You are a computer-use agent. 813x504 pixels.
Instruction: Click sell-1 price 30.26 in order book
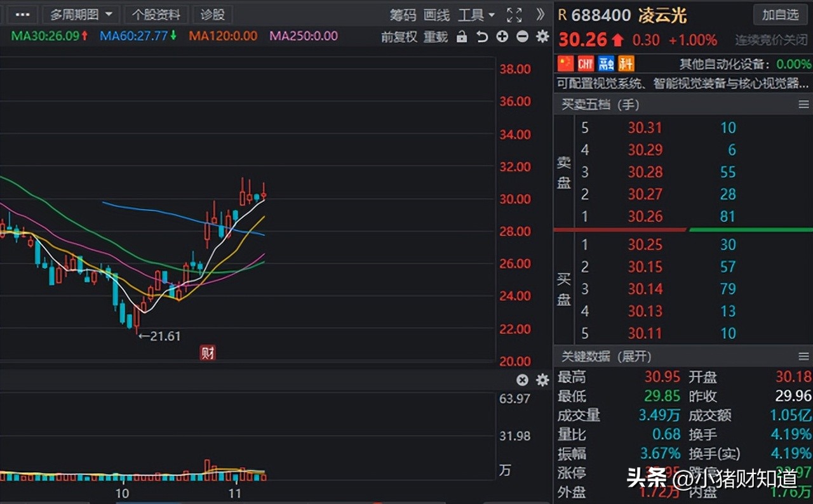[x=645, y=216]
